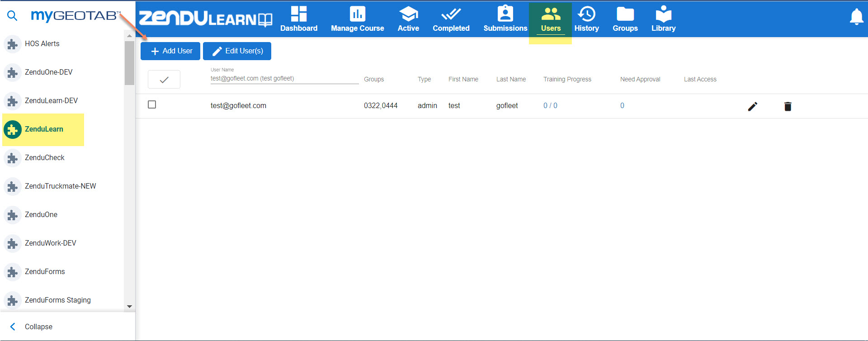Click the User Name filter field
Screen dimensions: 868x341
point(284,78)
